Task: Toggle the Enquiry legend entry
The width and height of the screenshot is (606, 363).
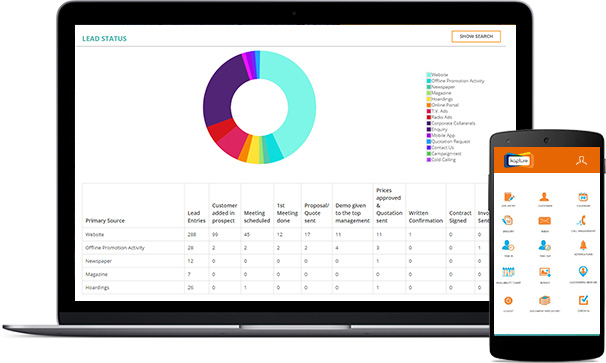Action: [x=437, y=129]
